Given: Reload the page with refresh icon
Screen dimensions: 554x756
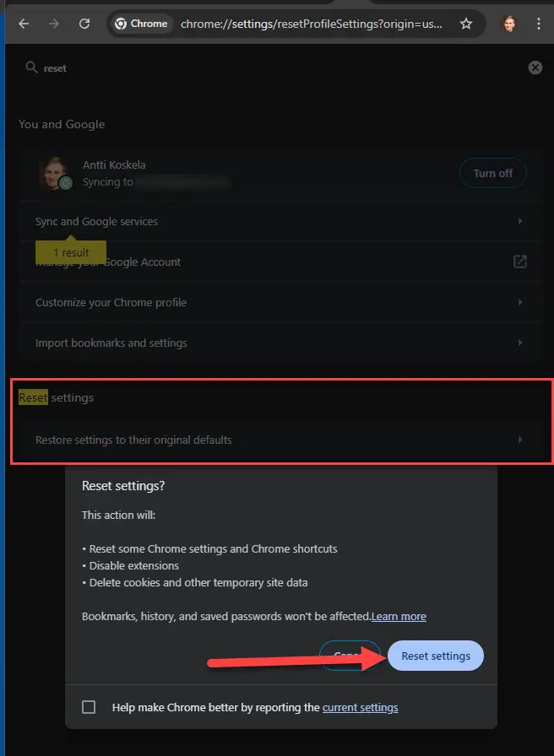Looking at the screenshot, I should click(84, 24).
